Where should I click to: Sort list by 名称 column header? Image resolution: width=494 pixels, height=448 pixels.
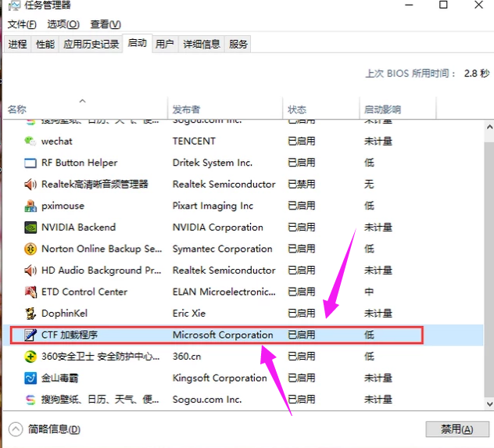click(17, 109)
